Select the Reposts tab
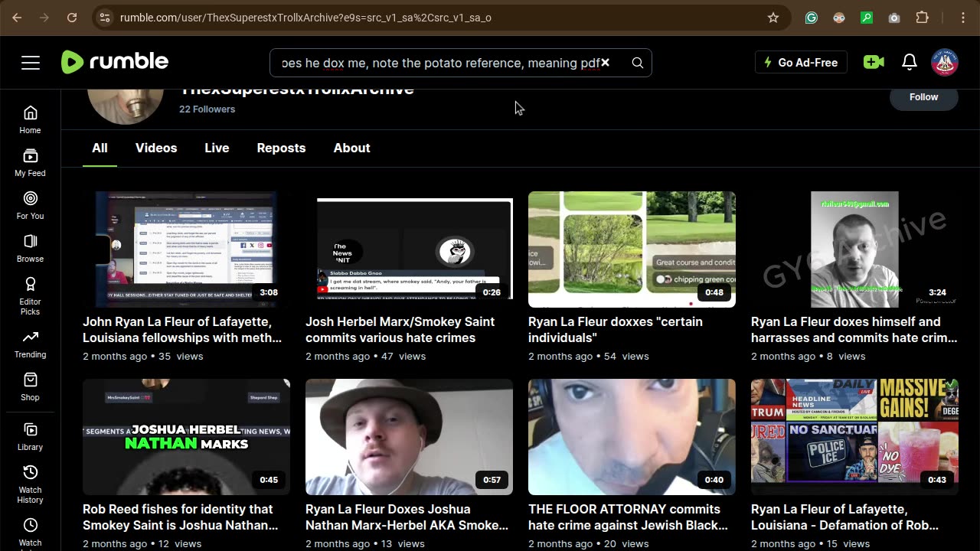 [x=281, y=148]
